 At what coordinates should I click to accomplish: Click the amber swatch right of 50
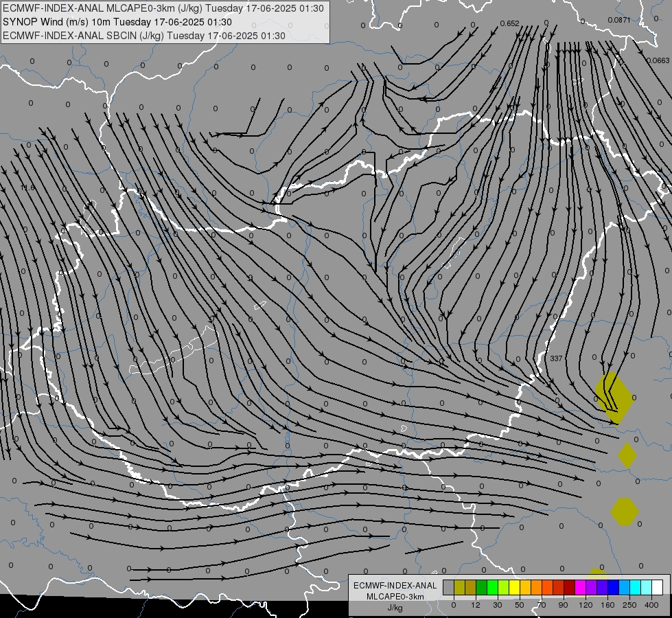click(x=526, y=587)
